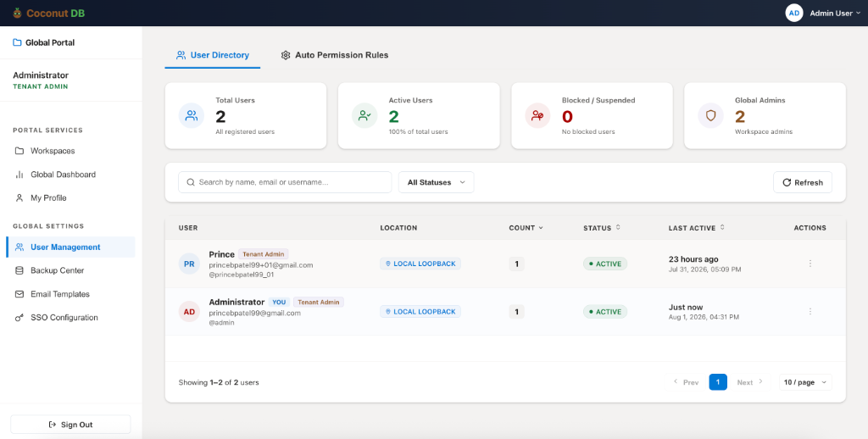
Task: Click the @admin username
Action: pyautogui.click(x=221, y=322)
